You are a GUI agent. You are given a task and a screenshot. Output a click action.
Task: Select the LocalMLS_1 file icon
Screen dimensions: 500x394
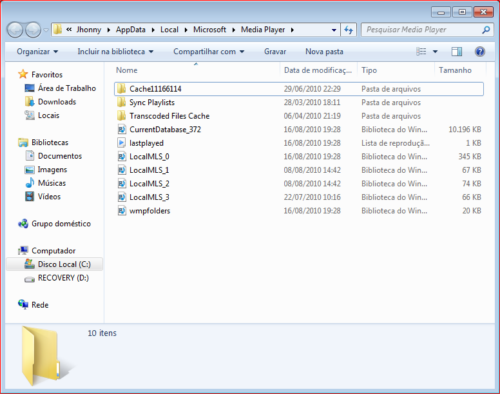point(122,170)
